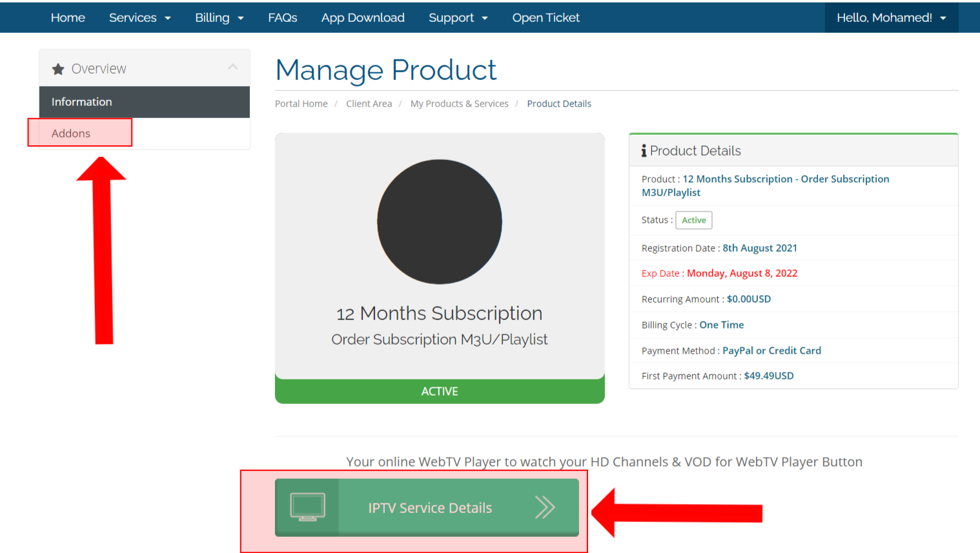Click first payment amount '$49.49USD'
The image size is (980, 553).
[x=769, y=376]
